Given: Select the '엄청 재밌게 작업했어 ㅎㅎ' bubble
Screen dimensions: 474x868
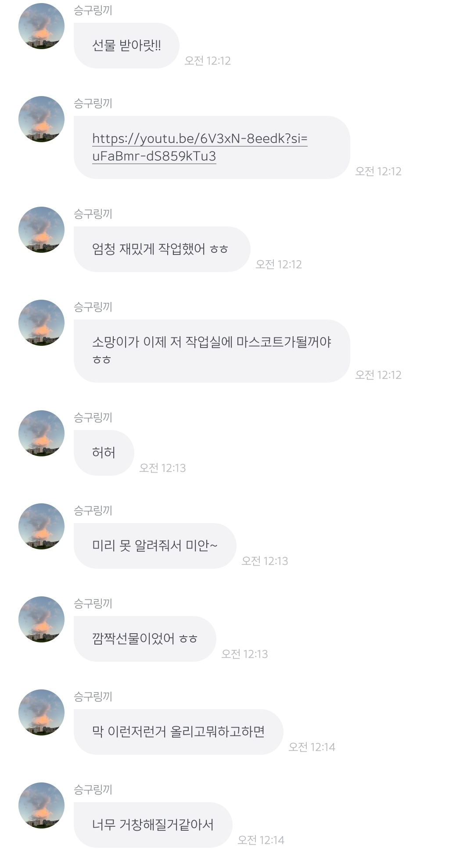Looking at the screenshot, I should [162, 249].
